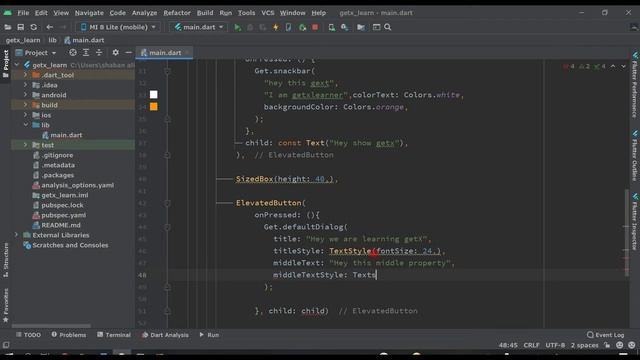Image resolution: width=640 pixels, height=360 pixels.
Task: Collapse the getx_learn root folder
Action: (17, 65)
